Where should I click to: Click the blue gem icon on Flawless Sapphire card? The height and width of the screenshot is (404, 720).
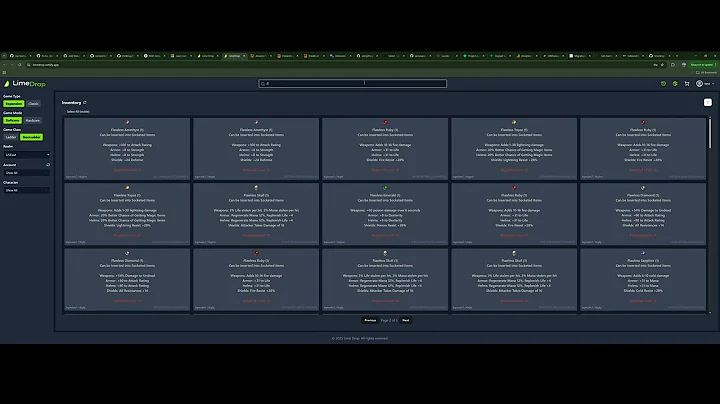pos(643,253)
